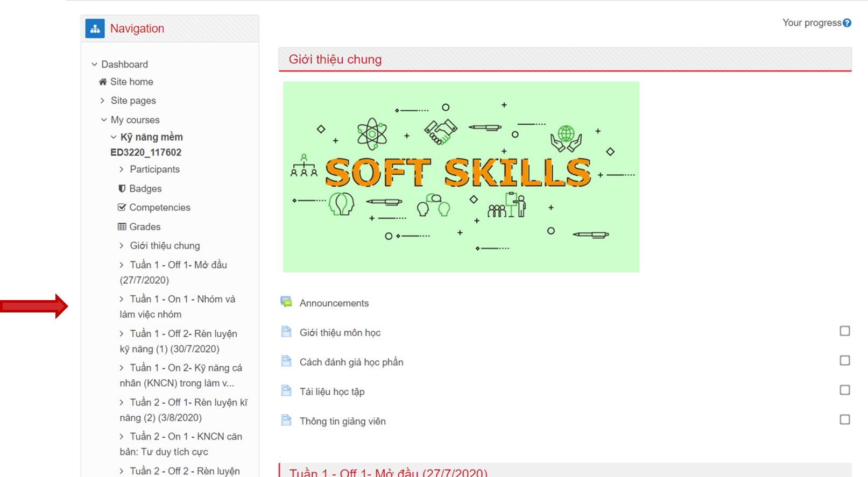Image resolution: width=868 pixels, height=477 pixels.
Task: Collapse the Dashboard tree node
Action: pos(95,65)
